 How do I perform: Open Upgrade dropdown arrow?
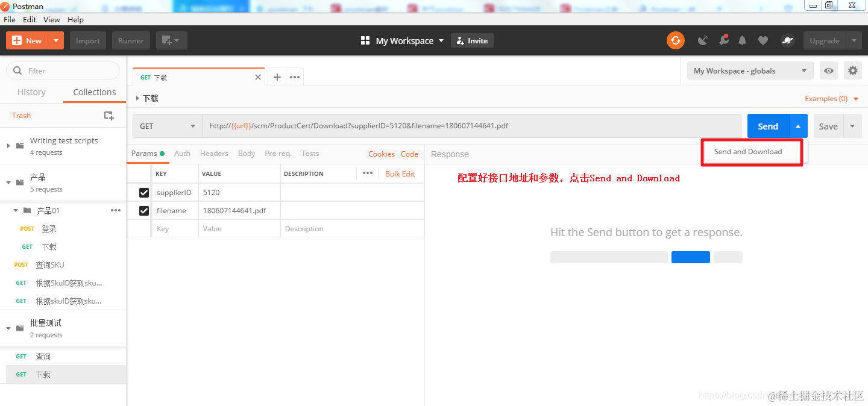tap(854, 40)
